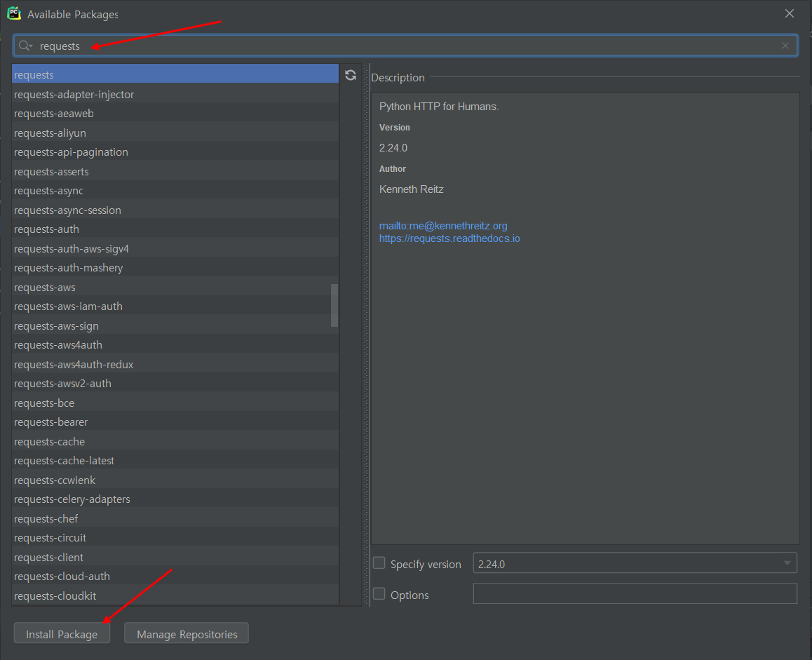This screenshot has height=660, width=812.
Task: Click the Manage Repositories button
Action: (x=187, y=633)
